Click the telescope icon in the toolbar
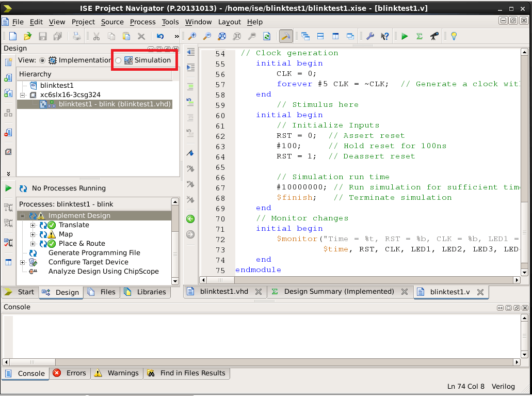The image size is (532, 396). pyautogui.click(x=434, y=36)
